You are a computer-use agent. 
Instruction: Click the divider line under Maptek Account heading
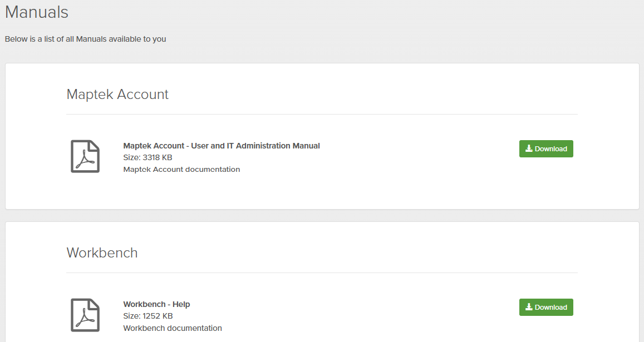[x=322, y=114]
